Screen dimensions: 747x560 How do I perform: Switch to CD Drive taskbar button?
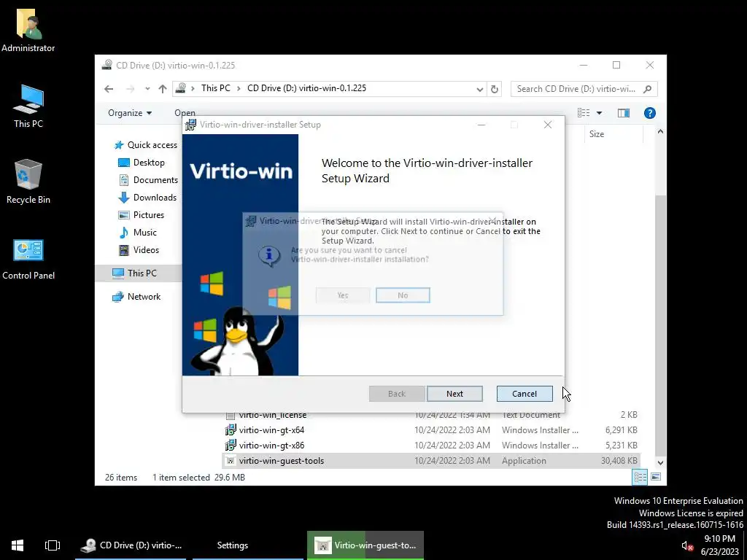coord(131,545)
